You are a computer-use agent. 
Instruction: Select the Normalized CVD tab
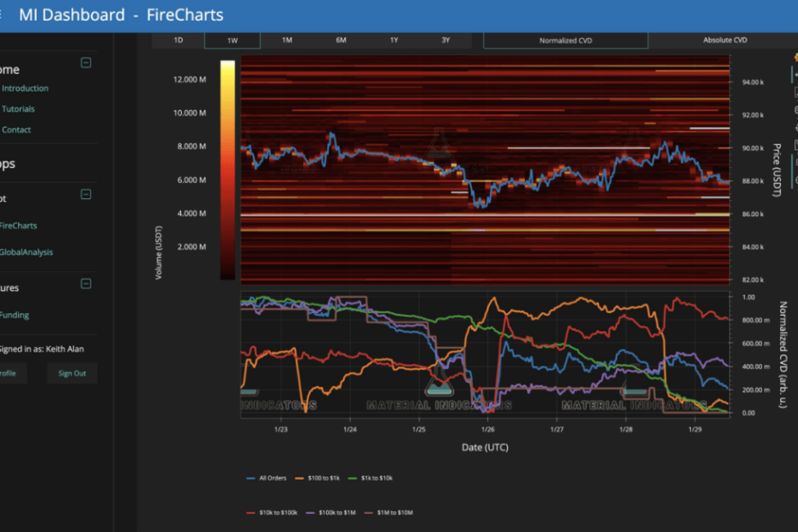[x=565, y=39]
